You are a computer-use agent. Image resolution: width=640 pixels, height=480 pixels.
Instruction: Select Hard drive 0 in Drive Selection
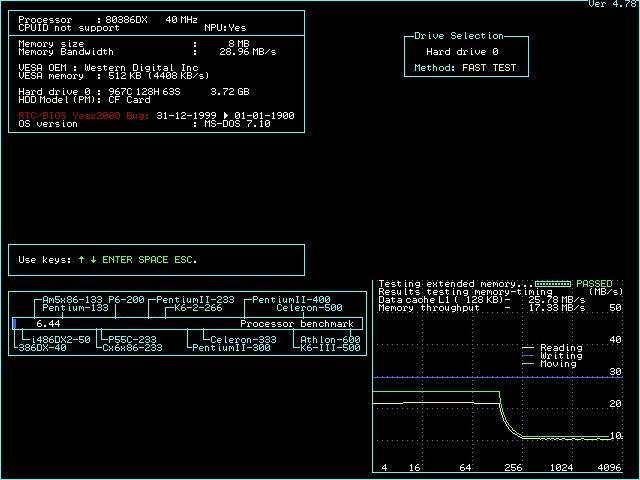(x=462, y=52)
